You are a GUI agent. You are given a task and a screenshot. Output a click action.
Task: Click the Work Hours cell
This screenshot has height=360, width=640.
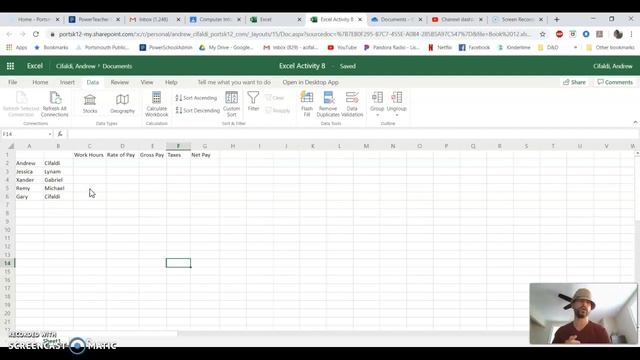click(89, 155)
